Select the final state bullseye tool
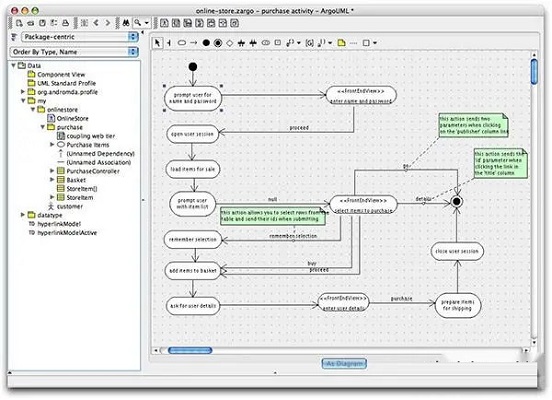This screenshot has width=552, height=400. pos(218,43)
